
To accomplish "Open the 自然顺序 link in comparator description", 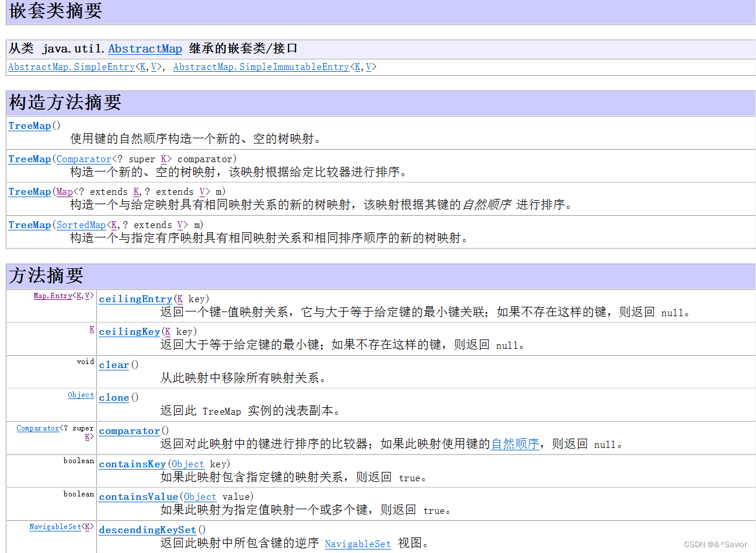I will pos(515,444).
